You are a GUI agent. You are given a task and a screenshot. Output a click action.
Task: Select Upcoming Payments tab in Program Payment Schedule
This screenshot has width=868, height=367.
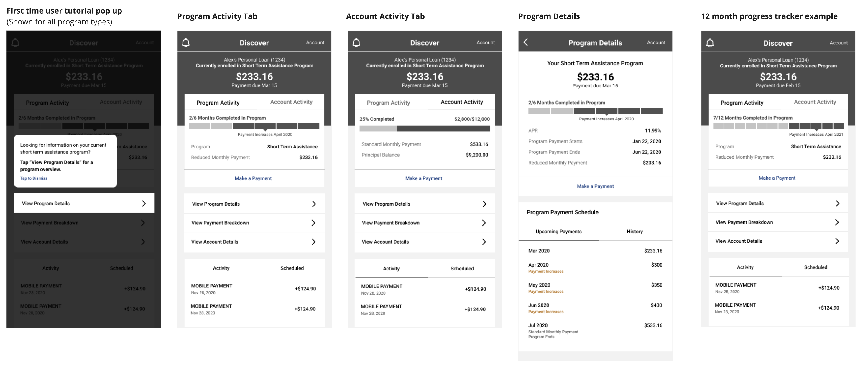[x=559, y=231]
